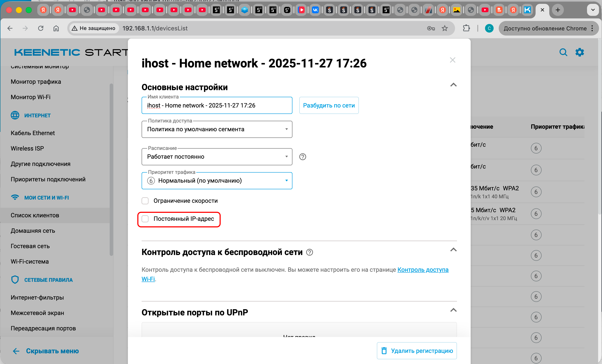Close the ihost device dialog
This screenshot has width=602, height=364.
[452, 60]
